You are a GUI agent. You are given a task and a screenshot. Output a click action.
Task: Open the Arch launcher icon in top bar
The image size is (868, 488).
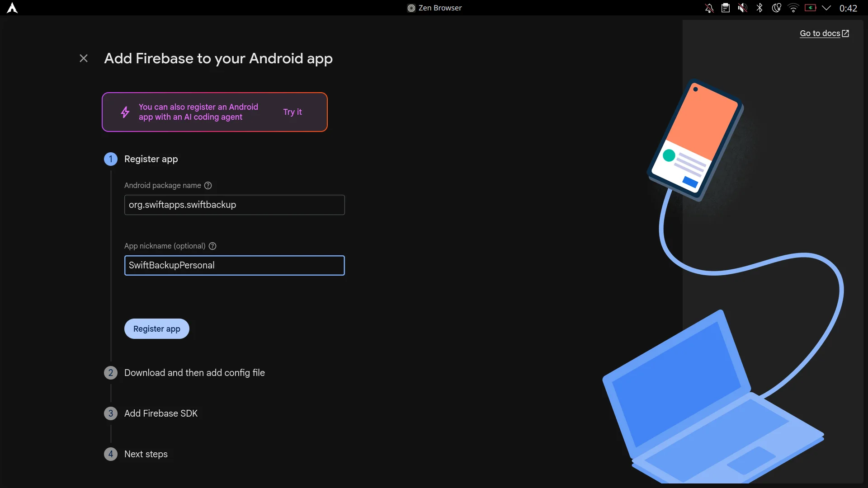12,8
